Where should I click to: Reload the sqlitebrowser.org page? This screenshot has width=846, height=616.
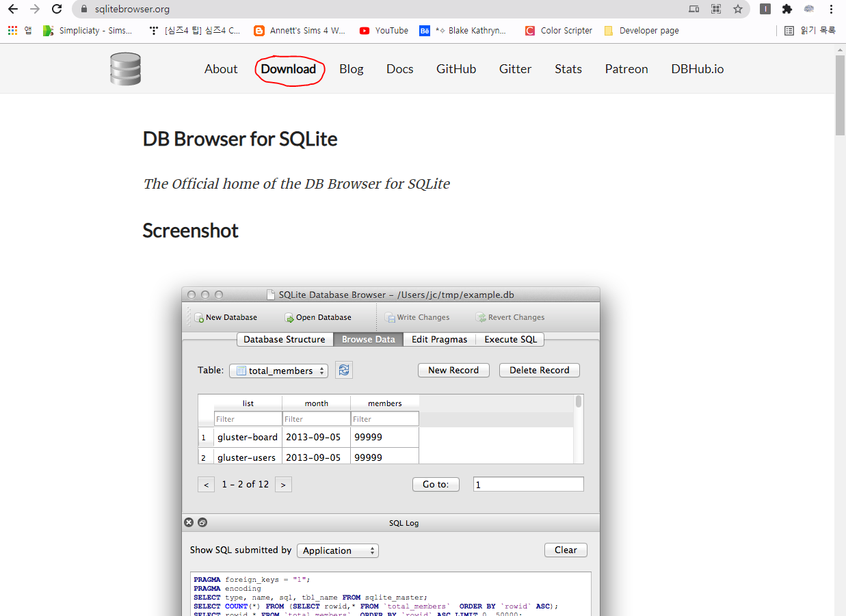[x=57, y=9]
